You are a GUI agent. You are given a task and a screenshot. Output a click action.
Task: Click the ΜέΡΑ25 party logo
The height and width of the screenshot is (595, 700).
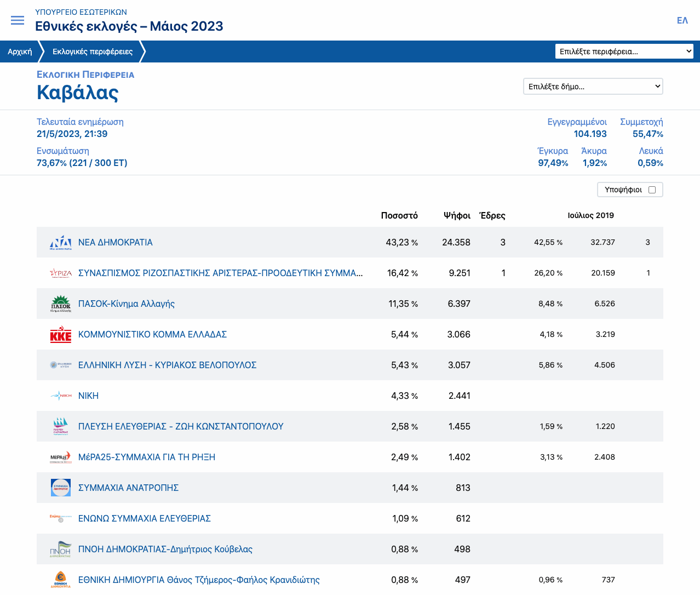(61, 457)
